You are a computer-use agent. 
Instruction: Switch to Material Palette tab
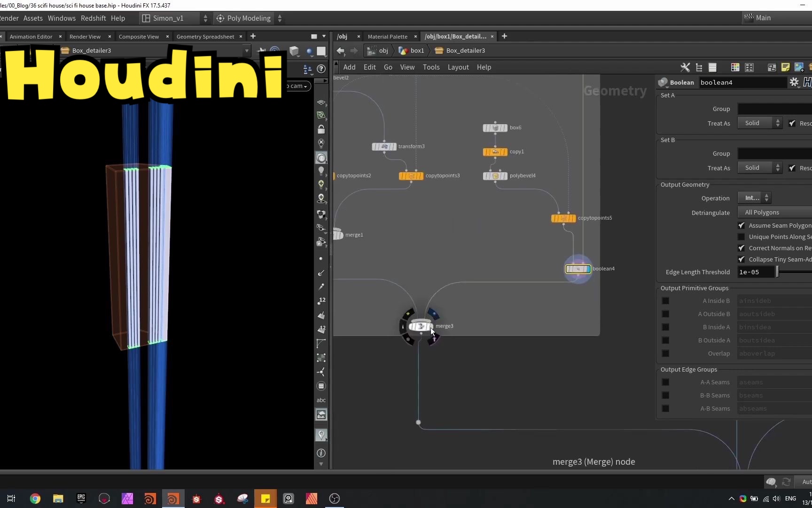[x=388, y=37]
